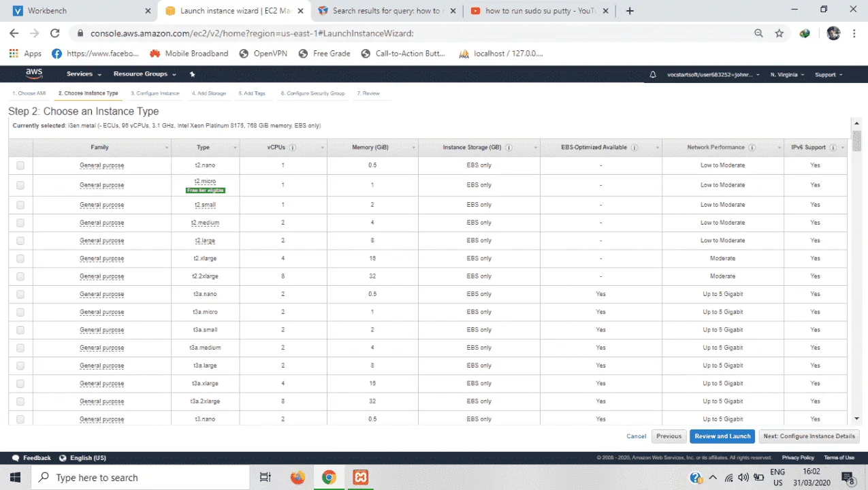Open Windows Start menu

pyautogui.click(x=16, y=478)
